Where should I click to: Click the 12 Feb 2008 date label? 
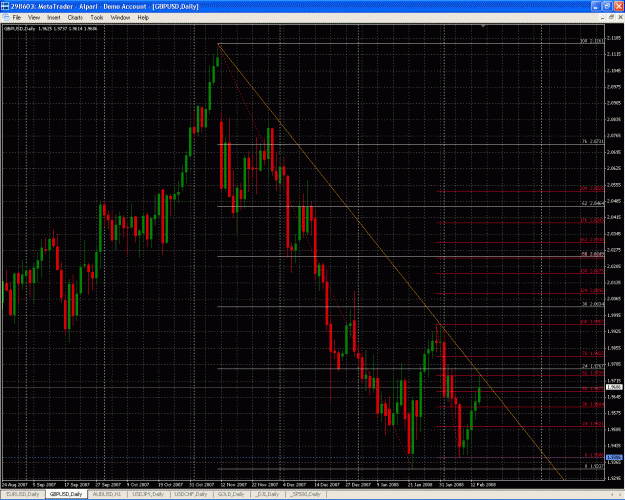(483, 484)
